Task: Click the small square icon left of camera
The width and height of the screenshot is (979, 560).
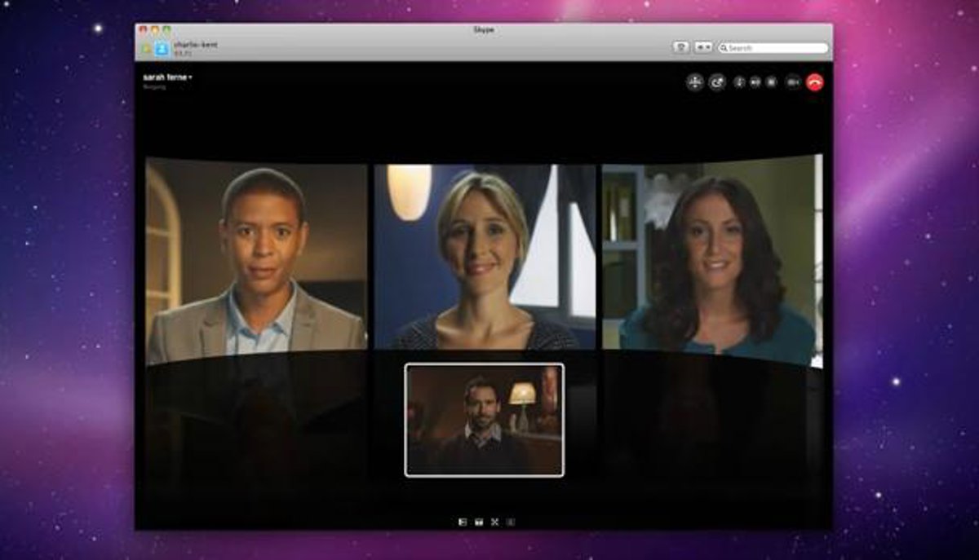Action: pos(771,82)
